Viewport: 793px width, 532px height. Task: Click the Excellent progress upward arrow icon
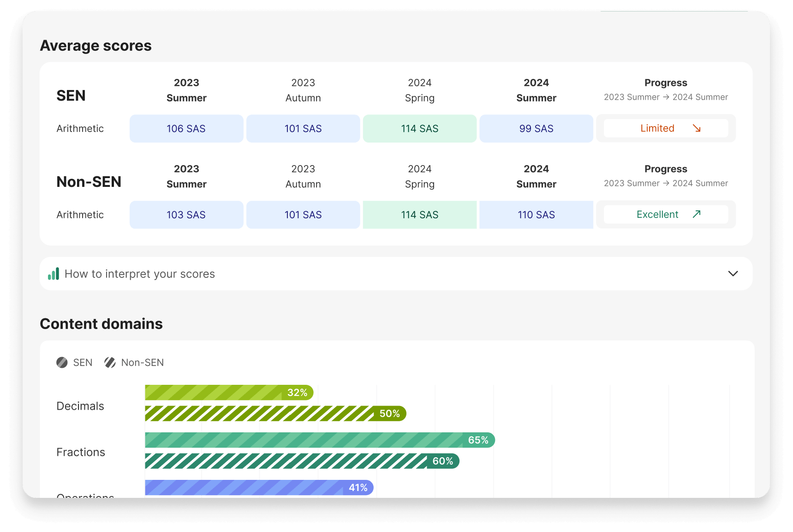coord(697,214)
